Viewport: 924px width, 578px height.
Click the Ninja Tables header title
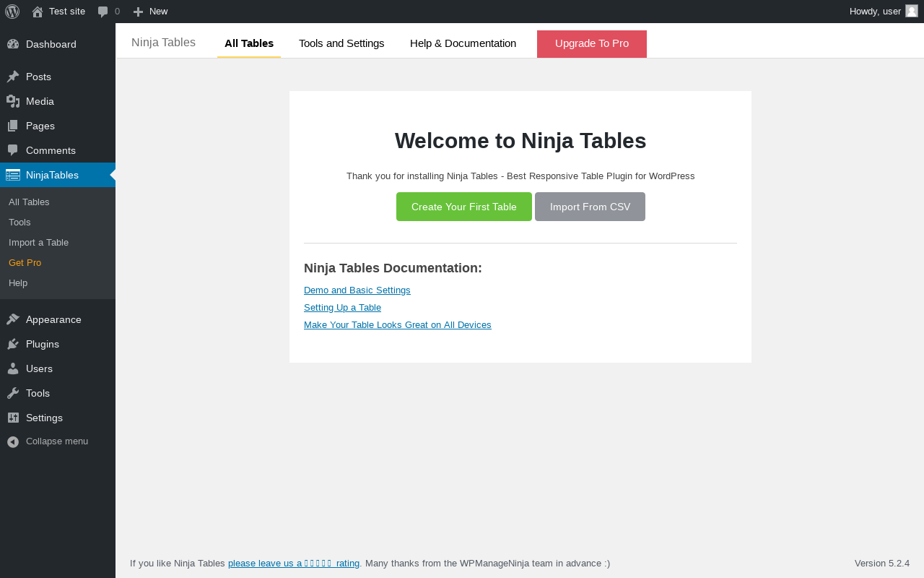163,42
